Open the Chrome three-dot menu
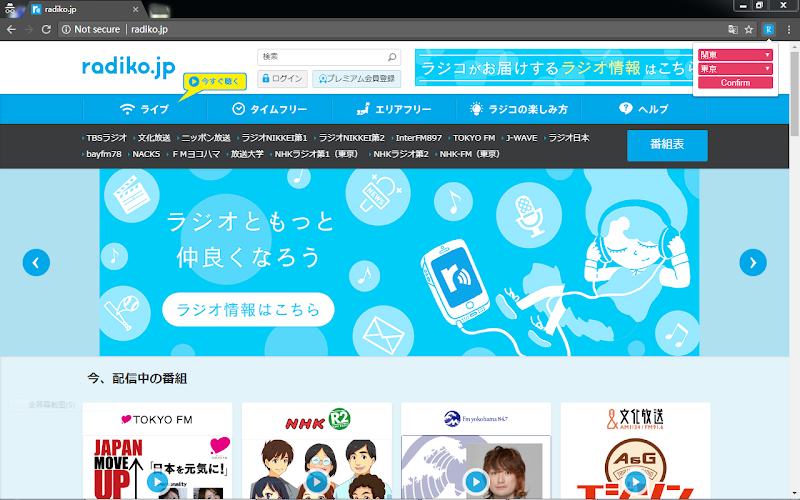This screenshot has height=500, width=800. pos(789,30)
